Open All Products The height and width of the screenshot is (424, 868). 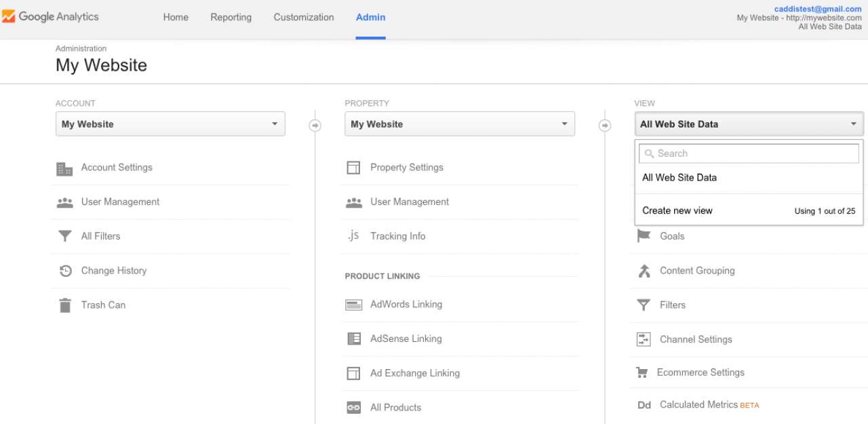[x=396, y=408]
